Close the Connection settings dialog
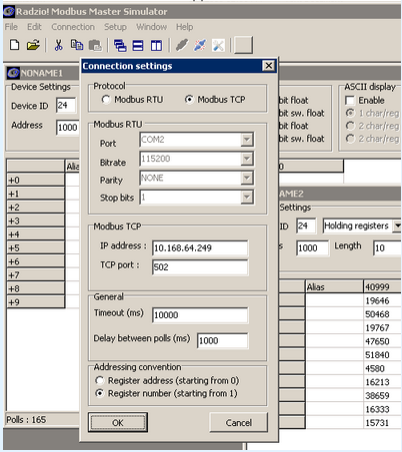 pyautogui.click(x=268, y=66)
